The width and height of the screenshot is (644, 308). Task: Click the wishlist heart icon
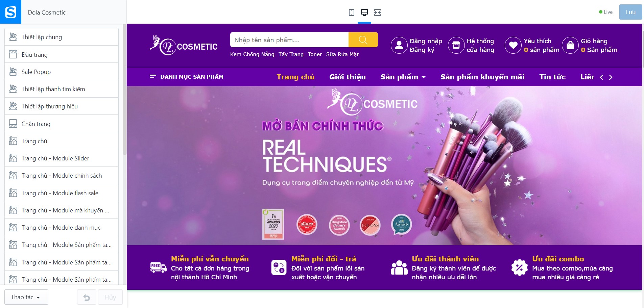[513, 45]
